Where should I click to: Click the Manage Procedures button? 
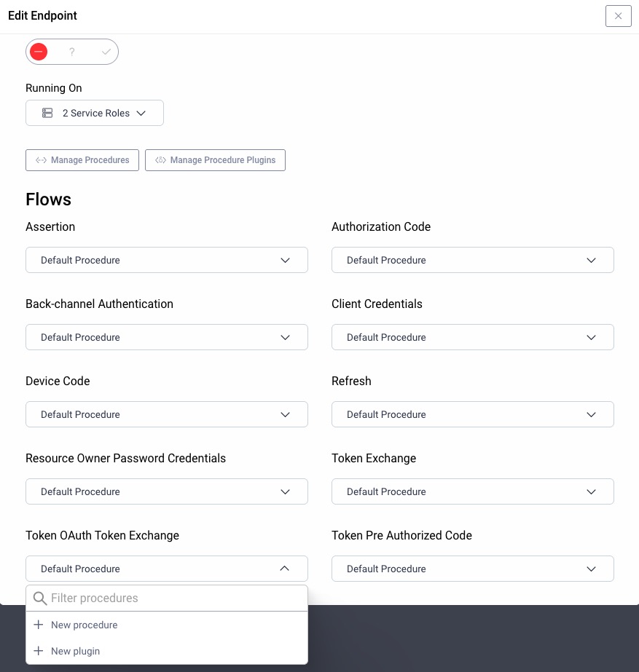pyautogui.click(x=82, y=160)
